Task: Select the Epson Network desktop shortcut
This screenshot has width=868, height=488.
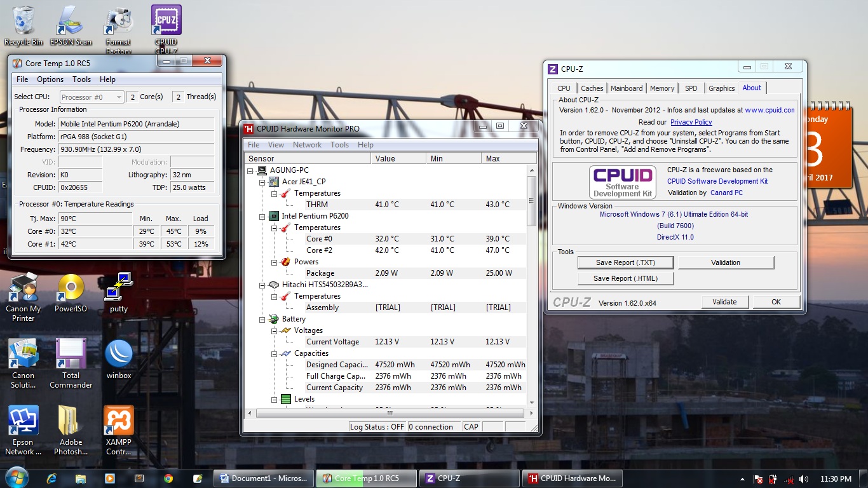Action: [24, 431]
